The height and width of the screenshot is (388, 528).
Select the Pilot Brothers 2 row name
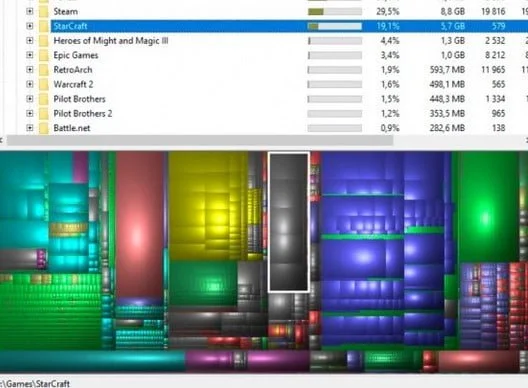point(83,114)
